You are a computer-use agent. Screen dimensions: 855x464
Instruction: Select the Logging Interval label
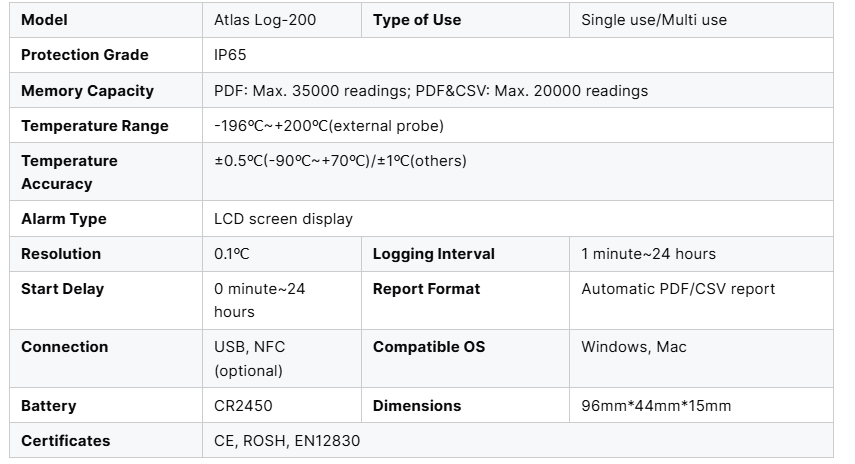pos(433,254)
